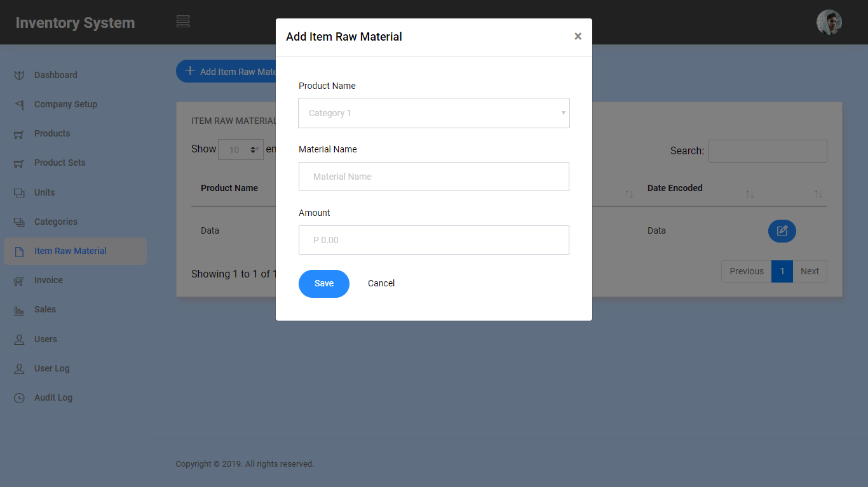Focus the Amount input field

434,240
